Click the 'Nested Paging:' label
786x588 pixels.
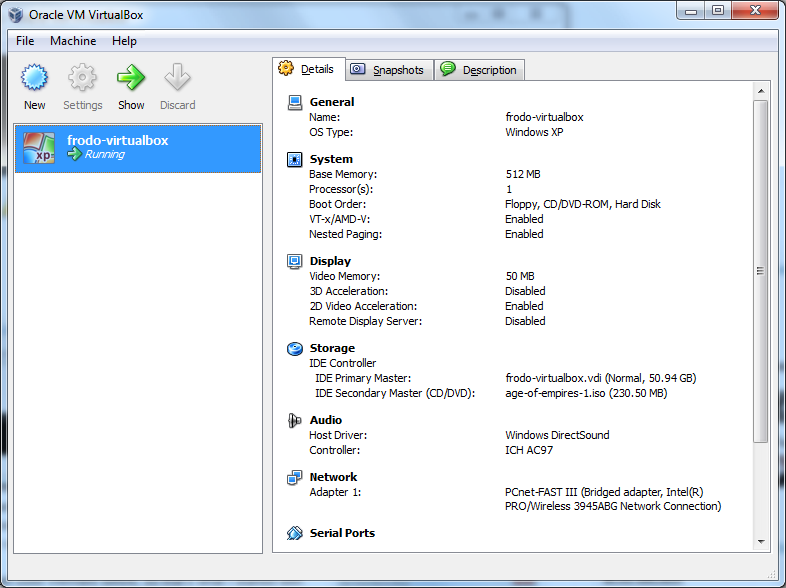click(345, 234)
